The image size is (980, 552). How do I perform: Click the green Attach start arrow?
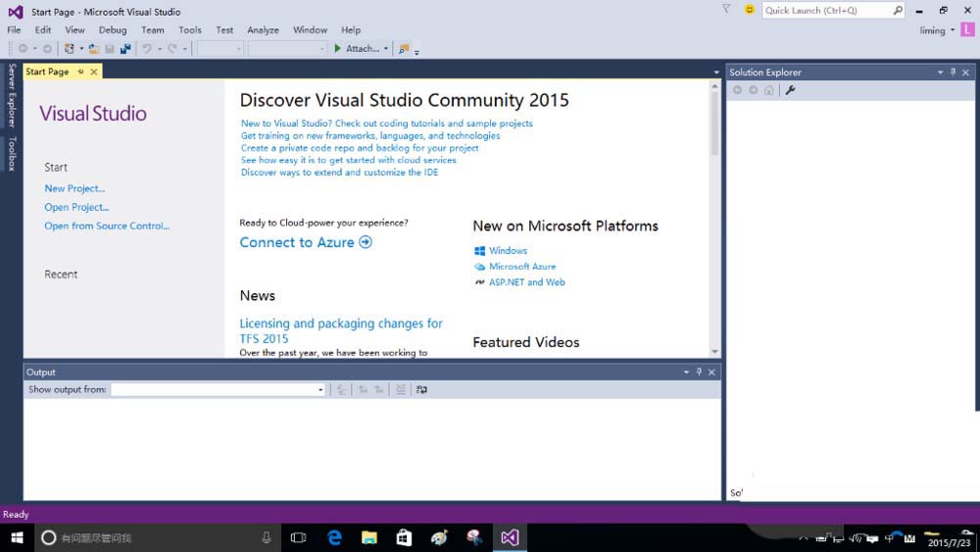tap(338, 48)
